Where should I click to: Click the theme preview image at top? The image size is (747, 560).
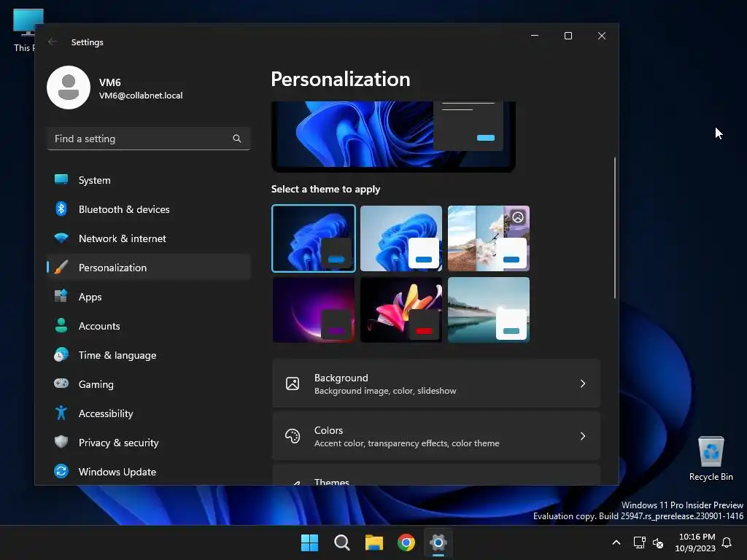click(x=393, y=135)
